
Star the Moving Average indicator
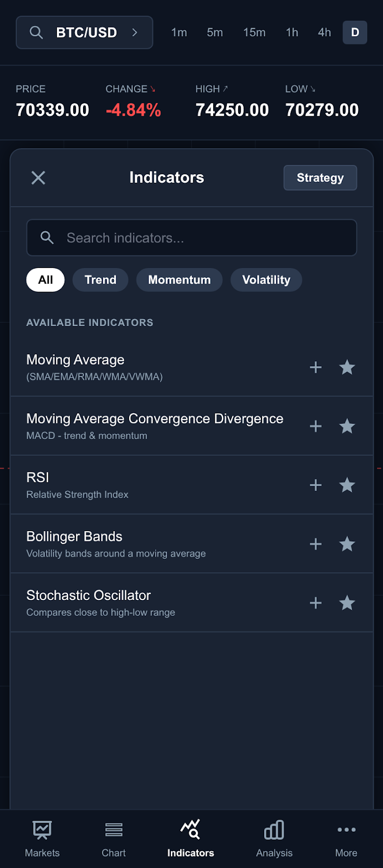point(347,367)
